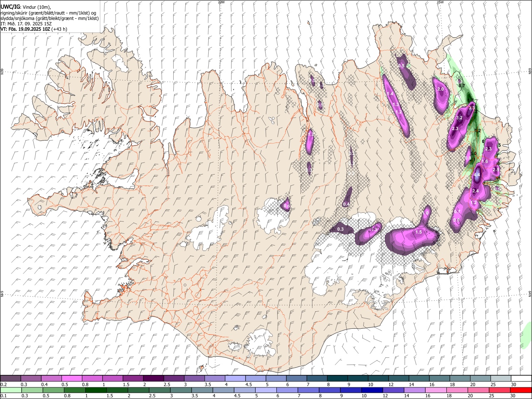Pick the dark teal 9 swatch in the upper legend

[358, 378]
